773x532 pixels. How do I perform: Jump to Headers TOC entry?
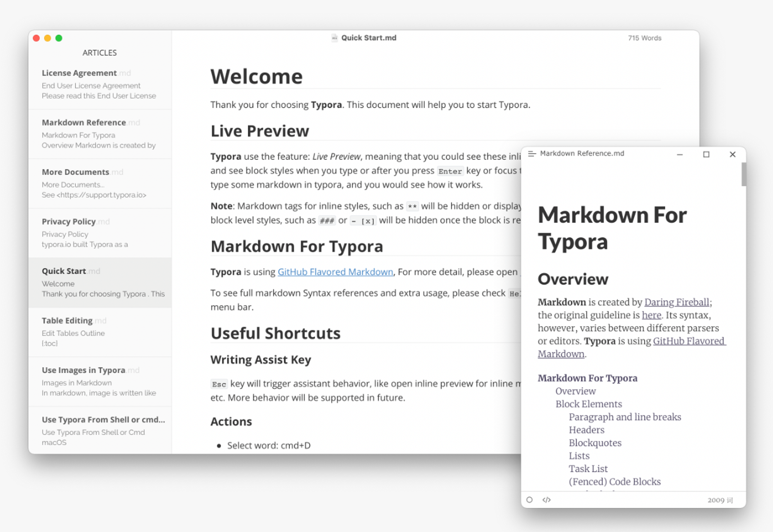point(586,430)
